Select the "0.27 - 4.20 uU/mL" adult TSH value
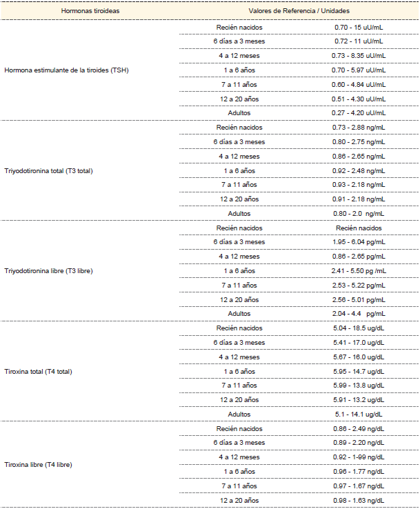Image resolution: width=420 pixels, height=509 pixels. tap(359, 113)
